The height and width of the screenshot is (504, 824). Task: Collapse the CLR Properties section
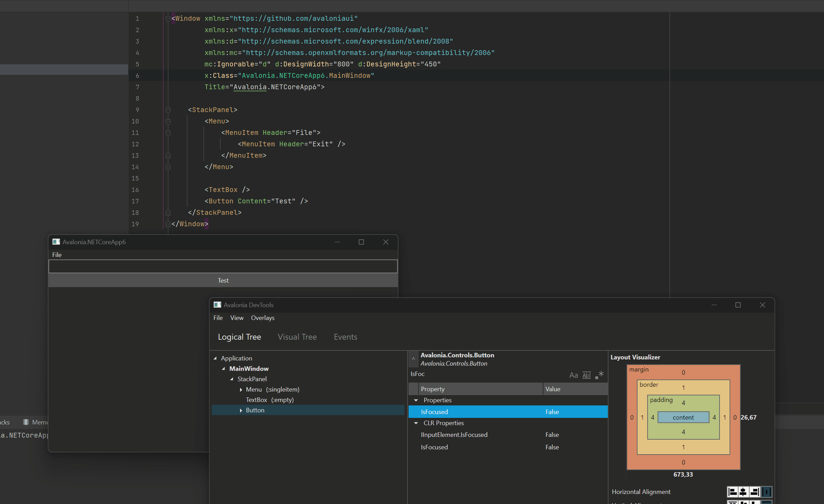pos(416,423)
